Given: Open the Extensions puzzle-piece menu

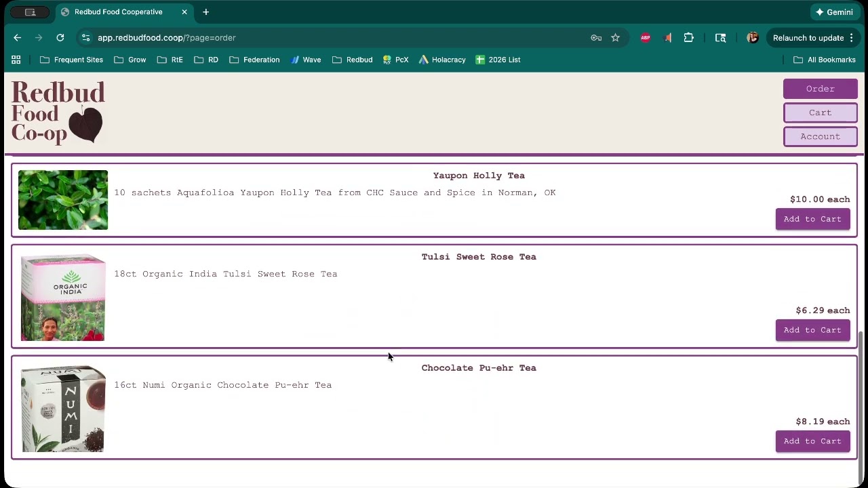Looking at the screenshot, I should click(x=689, y=38).
